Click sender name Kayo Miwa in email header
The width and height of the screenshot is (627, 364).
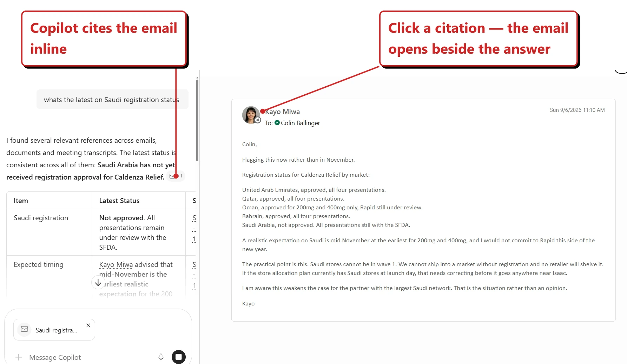(x=282, y=112)
